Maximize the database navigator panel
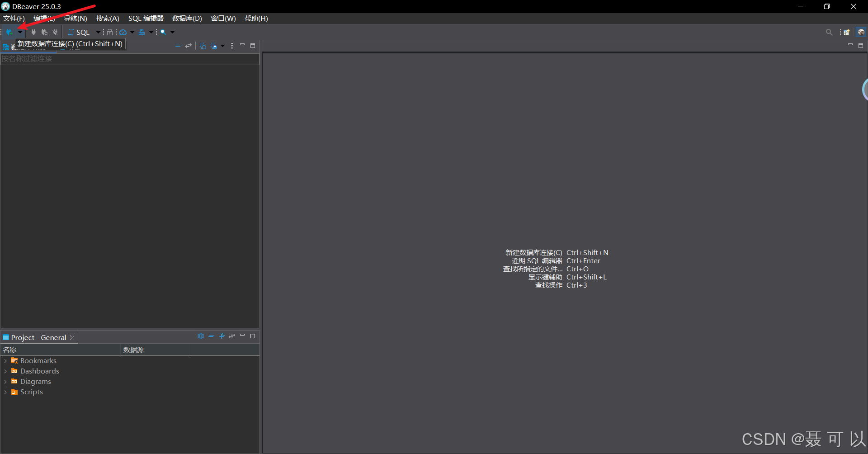This screenshot has width=868, height=454. coord(253,46)
